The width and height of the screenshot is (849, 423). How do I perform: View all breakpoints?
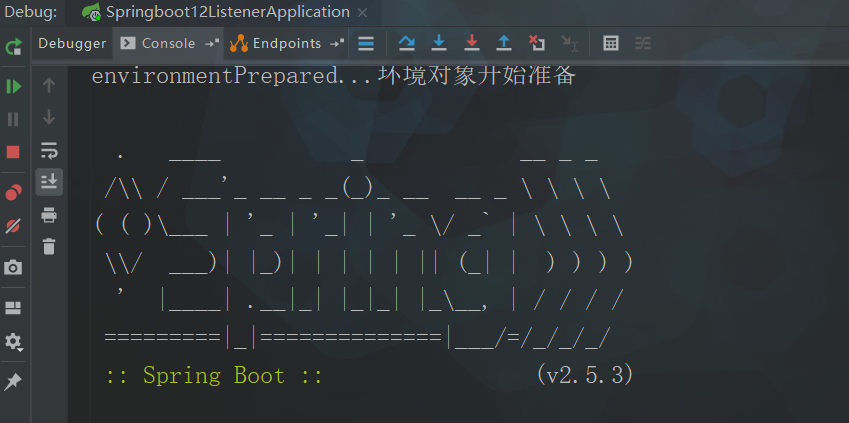(x=14, y=192)
